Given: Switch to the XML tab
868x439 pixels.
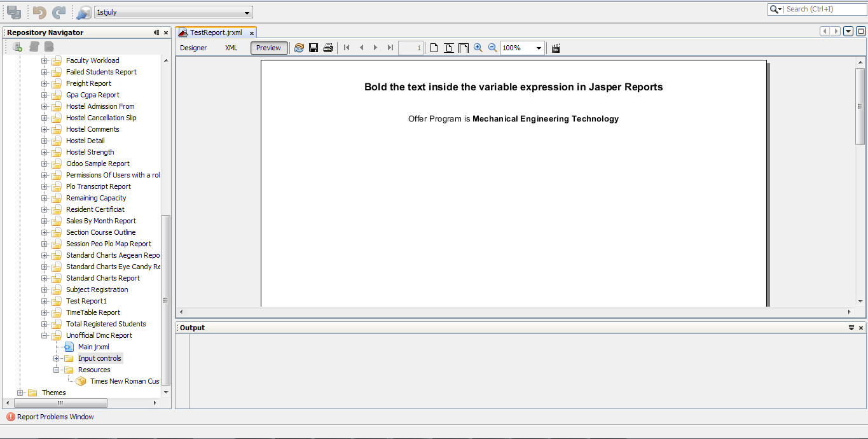Looking at the screenshot, I should click(231, 47).
